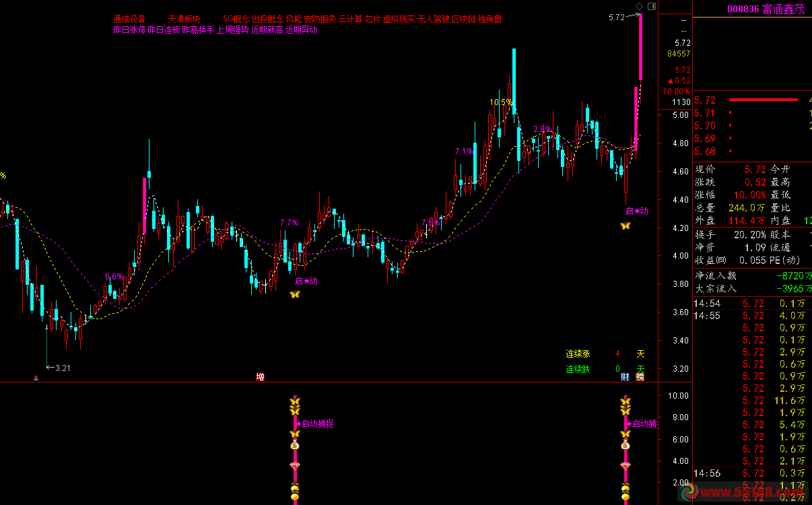Click the 外盘 114.4万 value

[747, 220]
